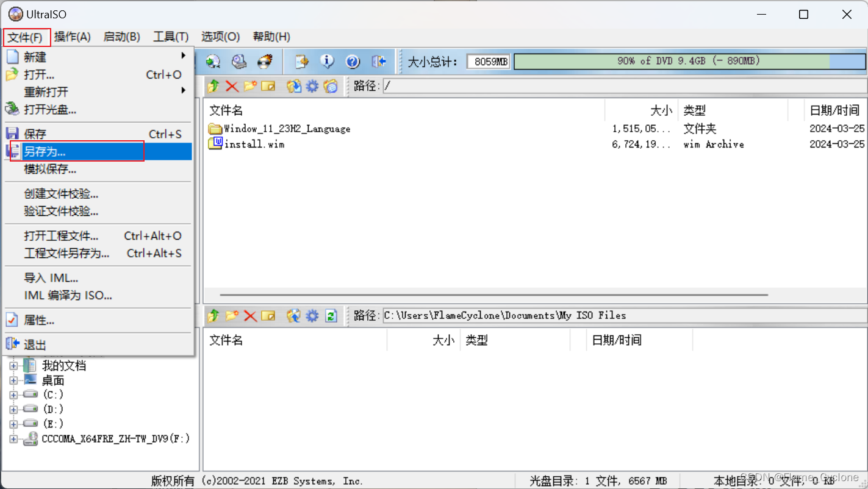The height and width of the screenshot is (489, 868).
Task: Choose 打开... from the File menu
Action: (98, 74)
